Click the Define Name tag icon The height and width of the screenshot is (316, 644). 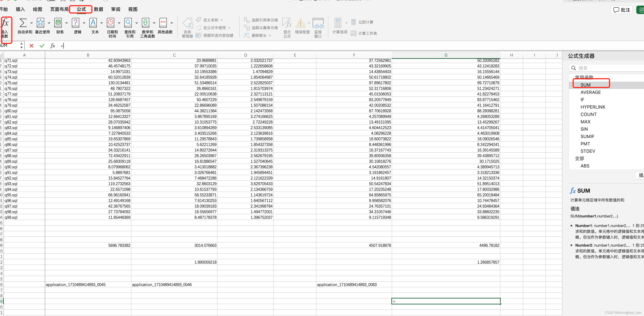(198, 20)
